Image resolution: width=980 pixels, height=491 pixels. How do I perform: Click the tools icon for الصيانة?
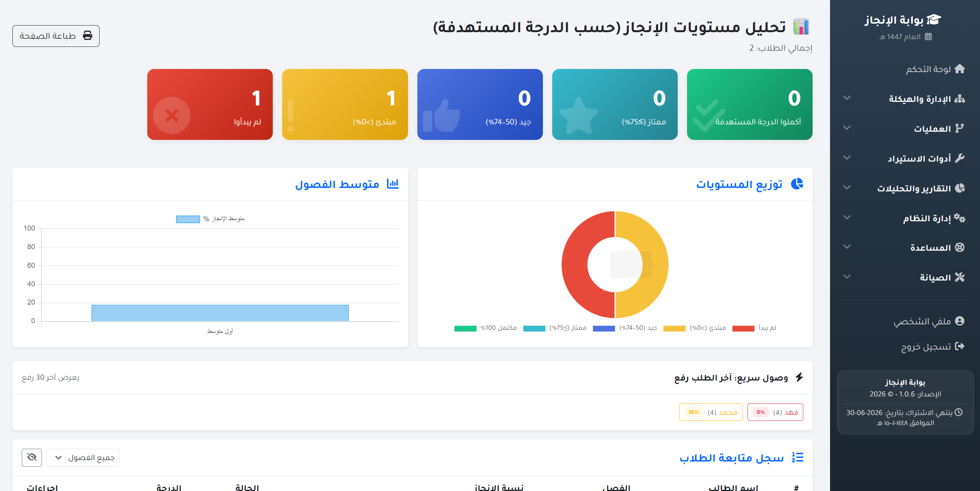click(x=959, y=277)
